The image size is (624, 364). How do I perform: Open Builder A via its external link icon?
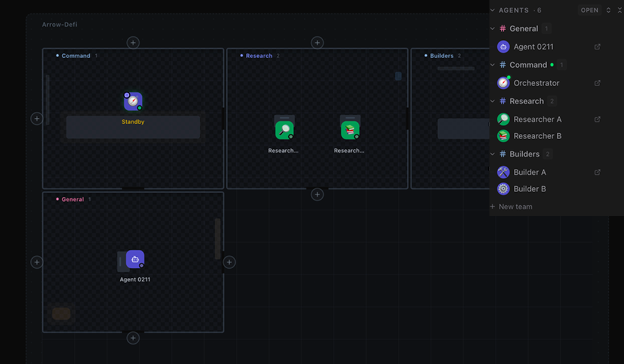click(597, 172)
